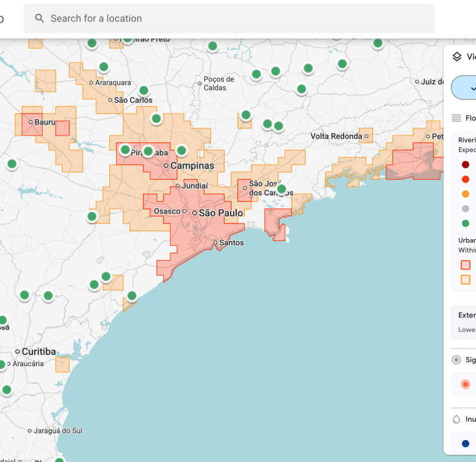Click the Campinas city label on map
The width and height of the screenshot is (476, 462).
(x=192, y=165)
